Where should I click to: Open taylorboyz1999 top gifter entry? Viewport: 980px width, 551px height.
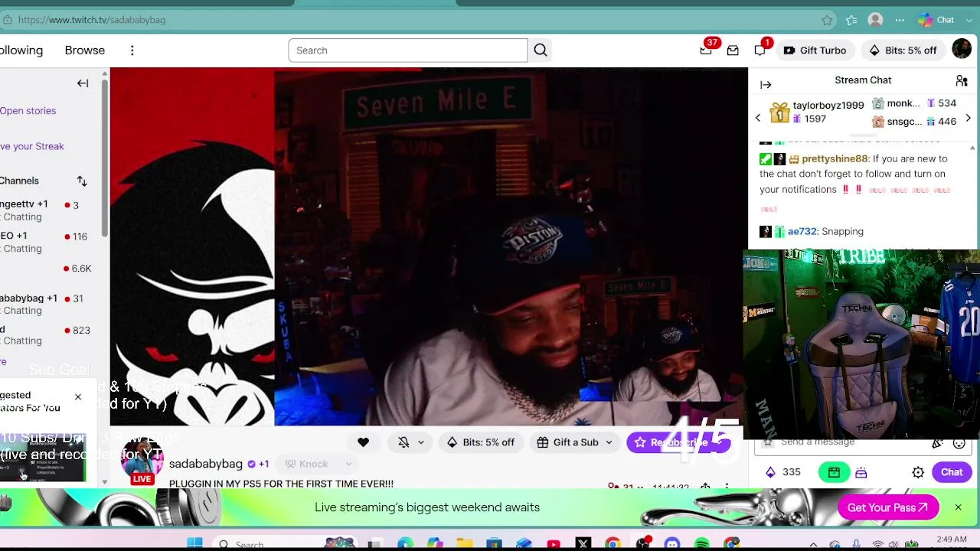(817, 112)
